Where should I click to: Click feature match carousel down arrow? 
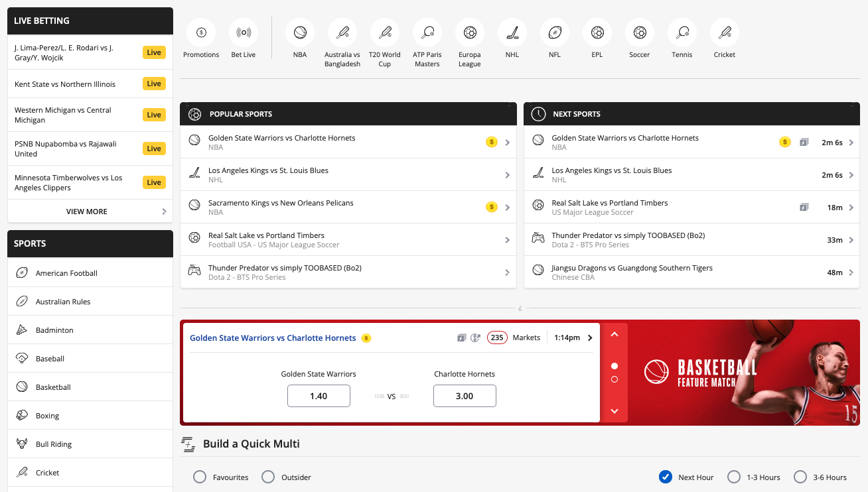click(x=615, y=411)
